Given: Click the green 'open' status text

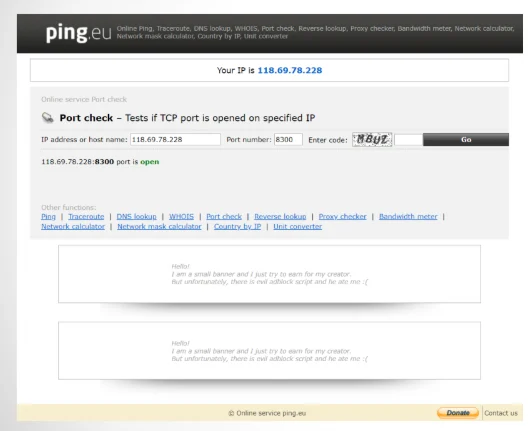Looking at the screenshot, I should point(150,162).
